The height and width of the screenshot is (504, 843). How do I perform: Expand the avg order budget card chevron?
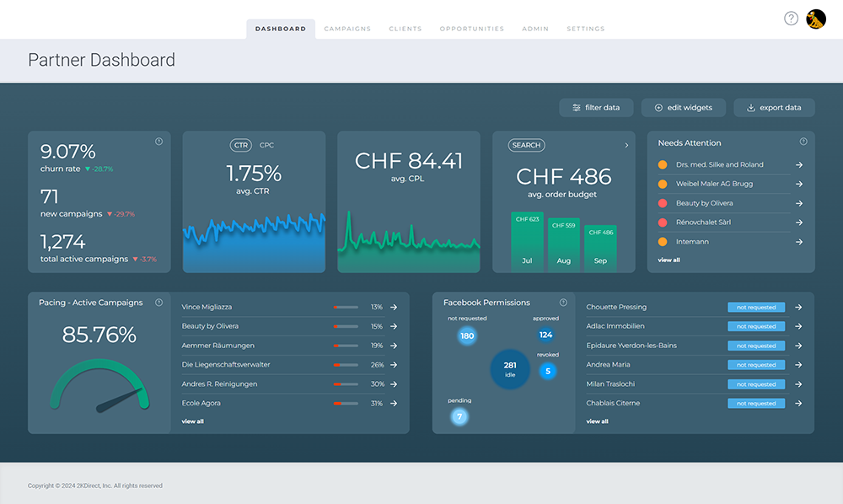pos(626,144)
